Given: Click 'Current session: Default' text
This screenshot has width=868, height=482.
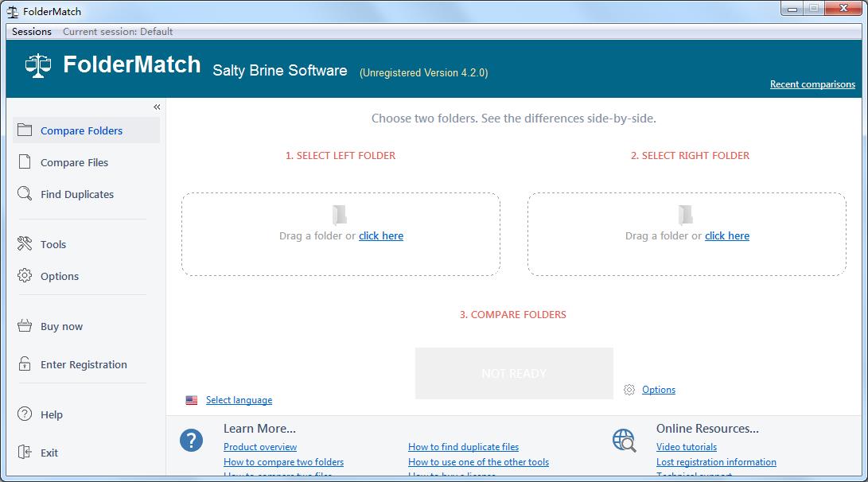Looking at the screenshot, I should (x=118, y=32).
